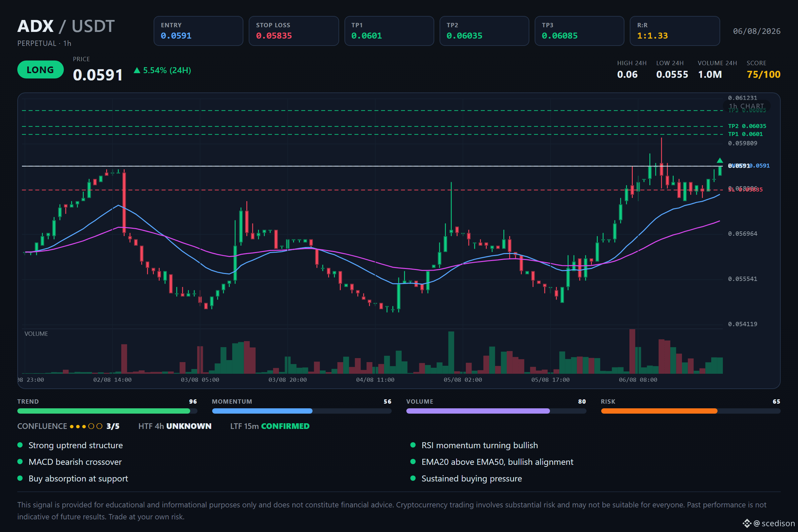Click the green up-triangle beside 5.54%

(x=137, y=70)
